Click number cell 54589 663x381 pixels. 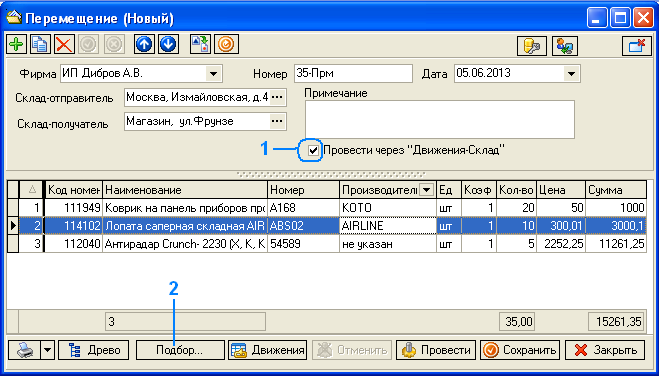tap(304, 244)
